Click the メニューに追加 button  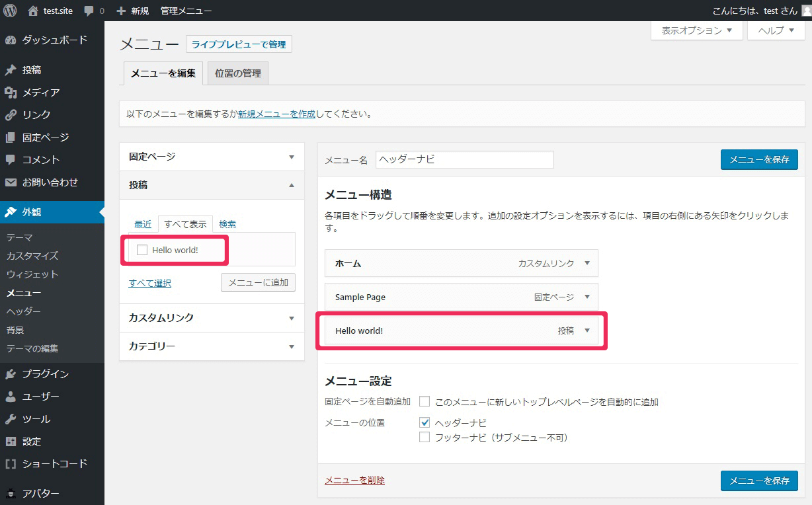click(x=258, y=282)
